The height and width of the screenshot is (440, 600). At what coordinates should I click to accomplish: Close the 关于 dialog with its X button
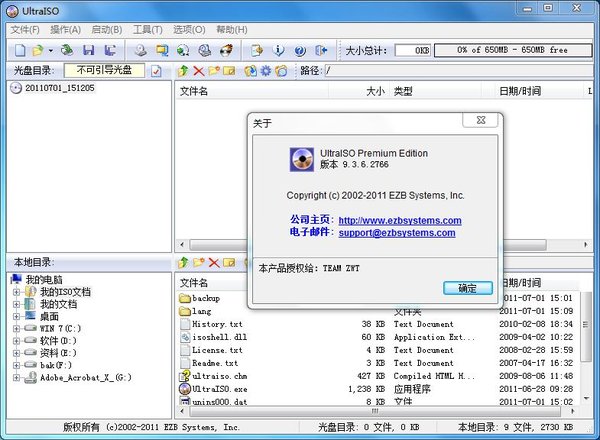(x=481, y=120)
